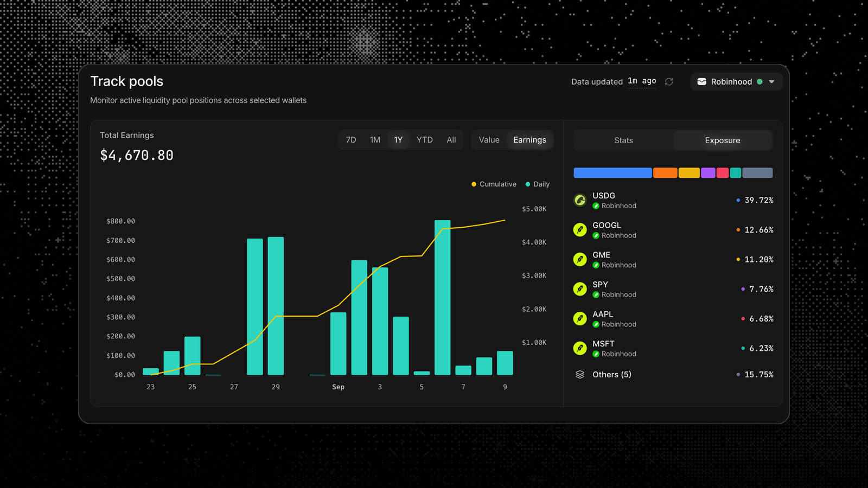Toggle the Daily legend series
This screenshot has width=868, height=488.
coord(538,184)
